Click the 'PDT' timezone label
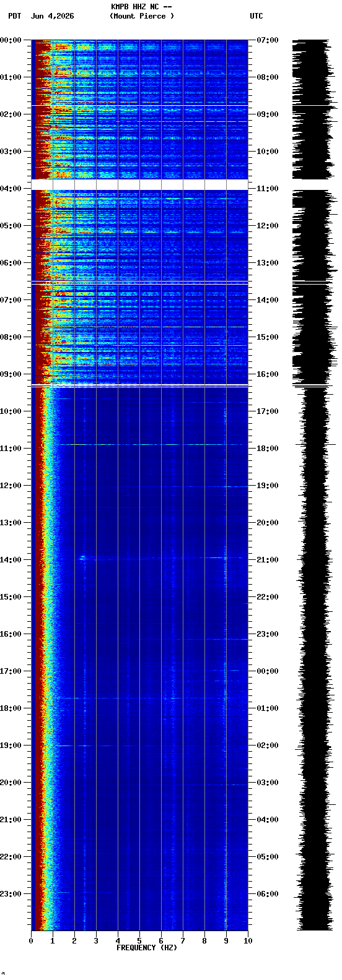Image resolution: width=342 pixels, height=980 pixels. pos(14,16)
